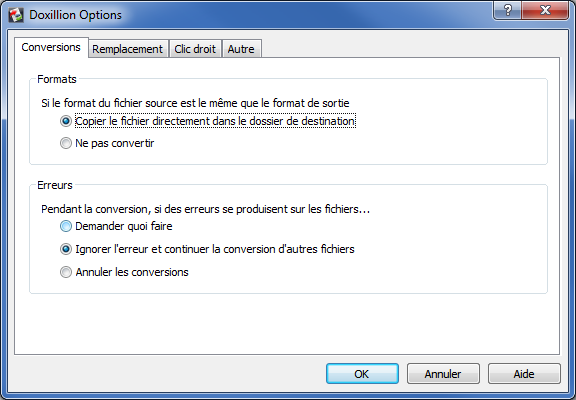Switch to the Autre tab

[x=241, y=49]
